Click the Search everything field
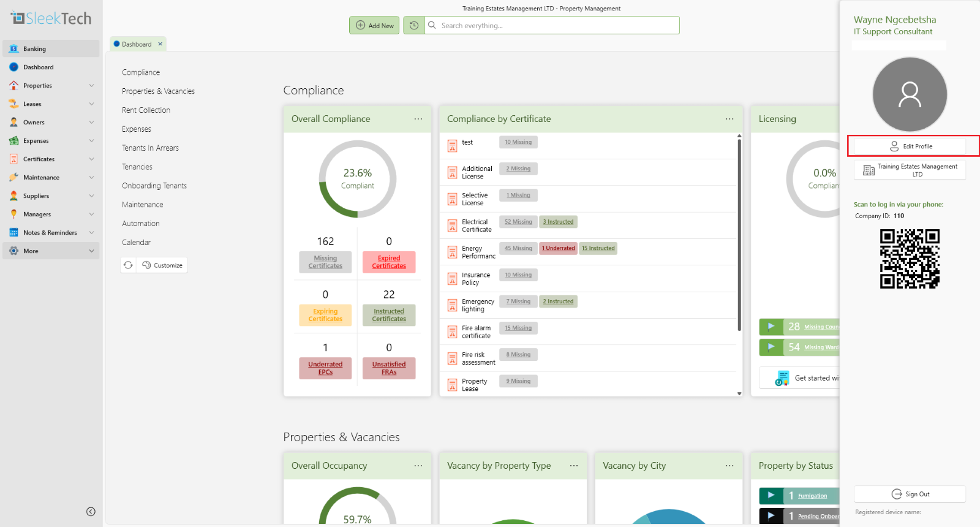This screenshot has width=980, height=527. pos(552,25)
